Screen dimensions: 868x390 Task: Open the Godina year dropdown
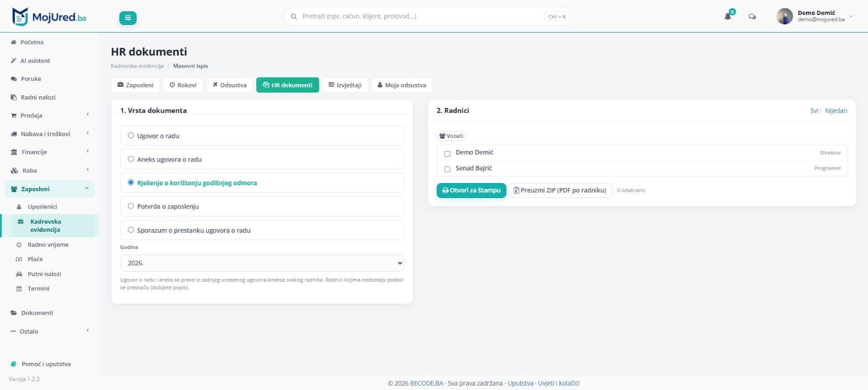(x=262, y=263)
